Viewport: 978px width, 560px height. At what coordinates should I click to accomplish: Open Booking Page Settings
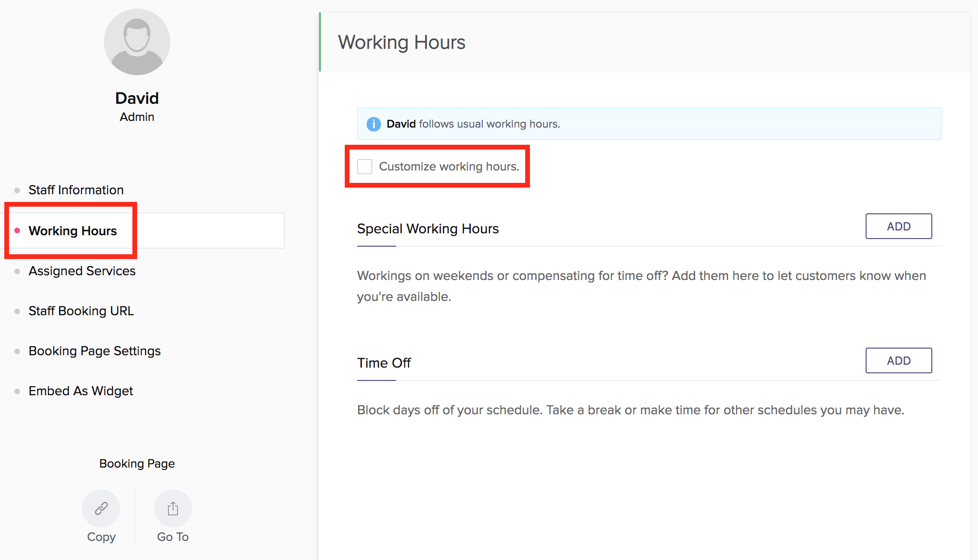pos(94,351)
